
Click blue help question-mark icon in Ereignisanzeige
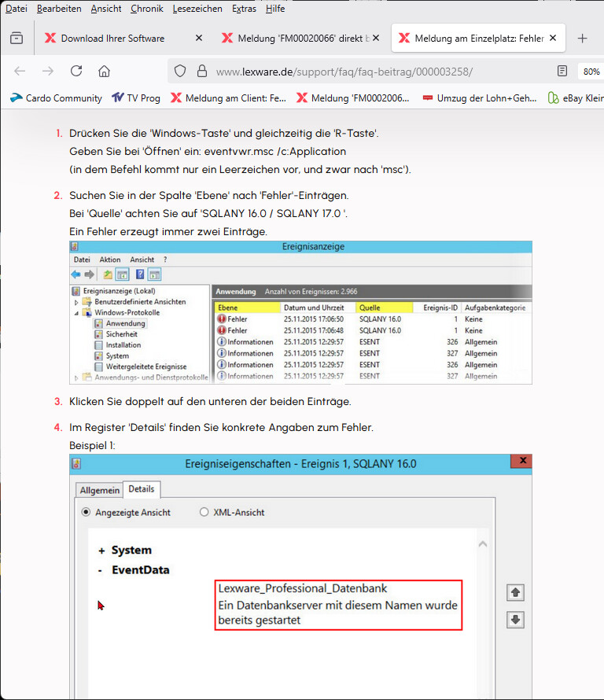(x=140, y=274)
